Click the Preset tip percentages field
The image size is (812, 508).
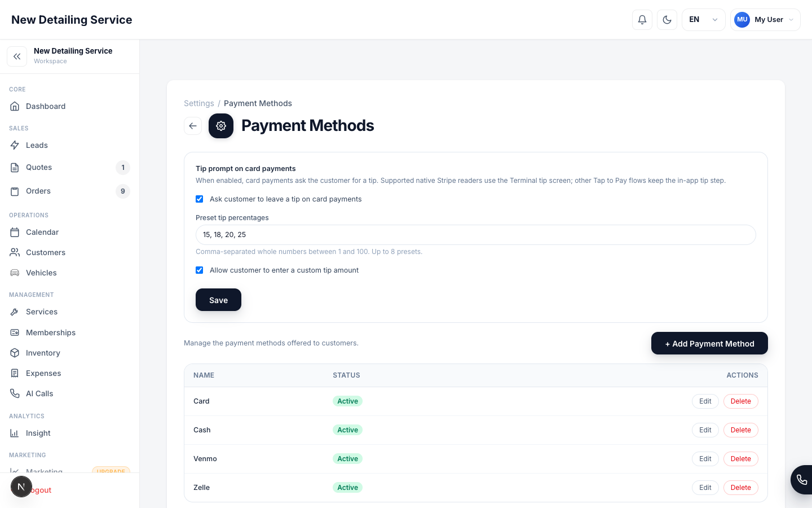[476, 235]
